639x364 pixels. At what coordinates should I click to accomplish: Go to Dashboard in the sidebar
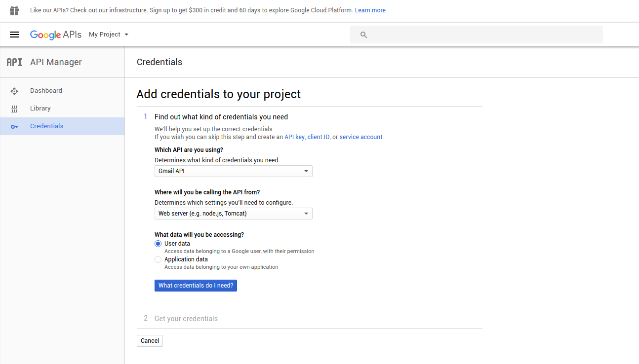click(46, 91)
